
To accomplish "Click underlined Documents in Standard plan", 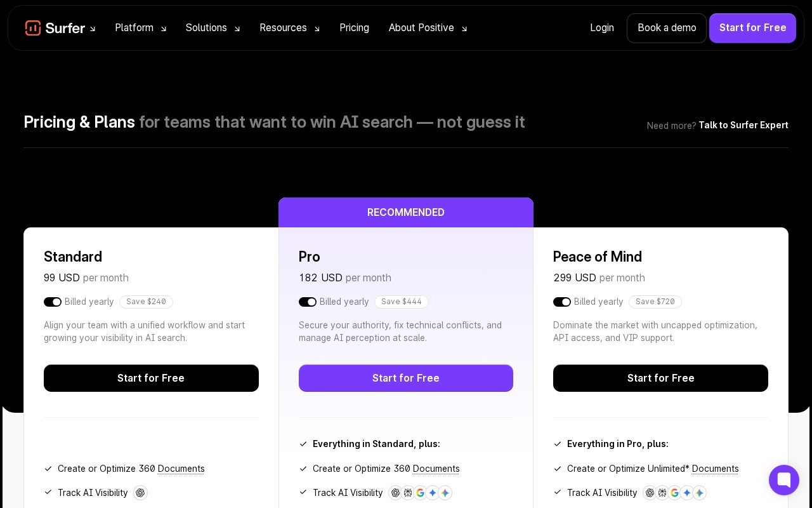I will coord(181,469).
